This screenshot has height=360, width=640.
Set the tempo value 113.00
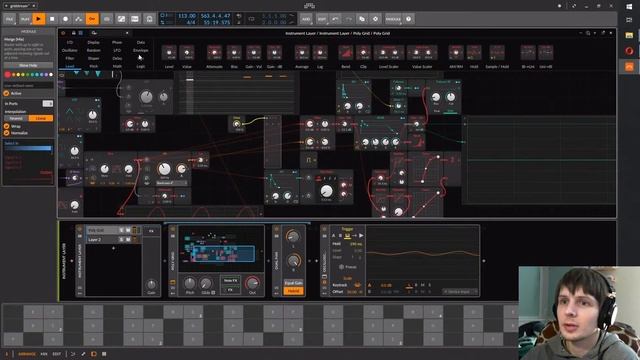coord(187,16)
